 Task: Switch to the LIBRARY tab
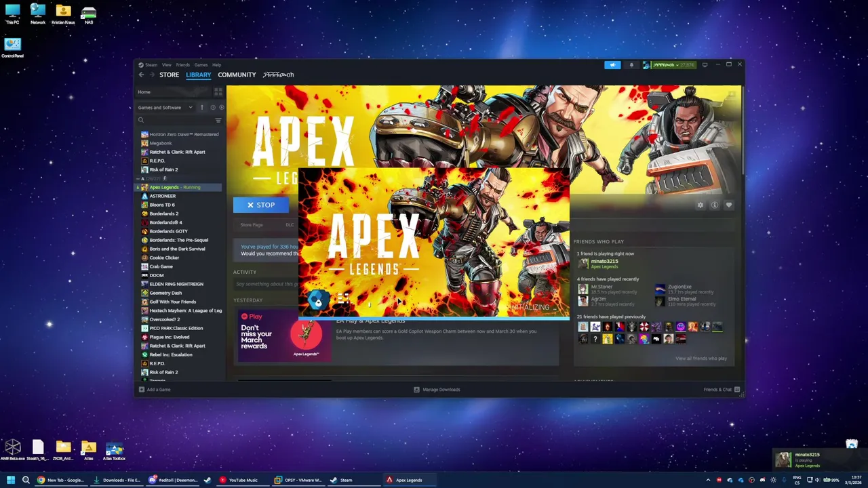(199, 75)
